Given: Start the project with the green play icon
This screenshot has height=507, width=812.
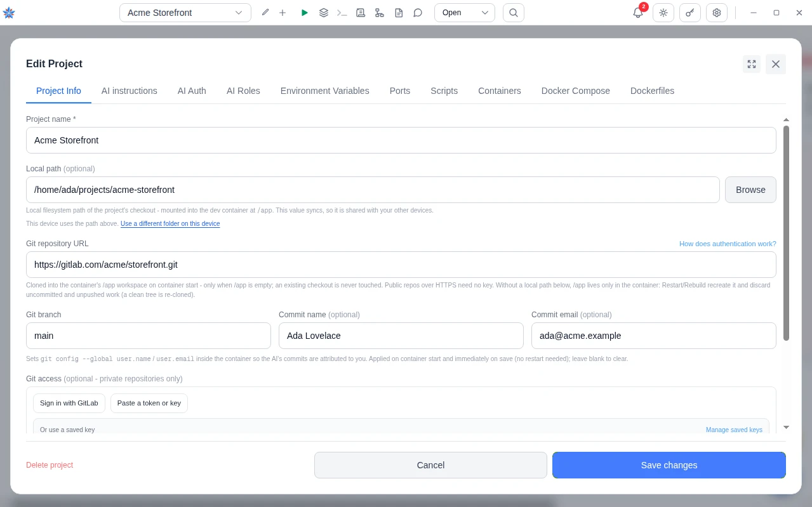Looking at the screenshot, I should [305, 13].
